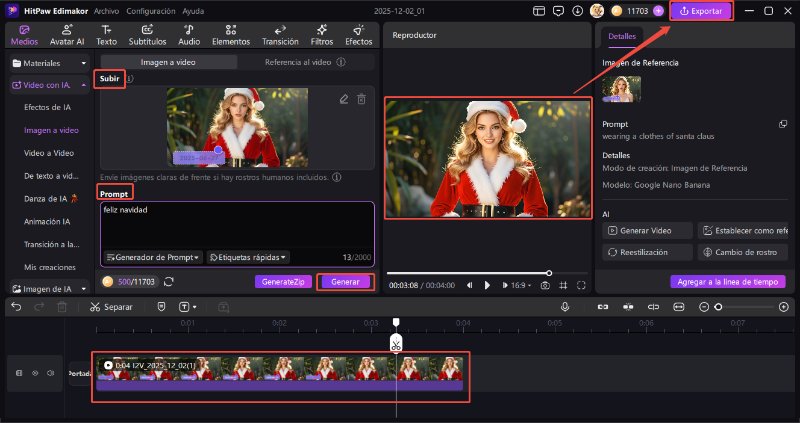800x423 pixels.
Task: Select Efectos de IA
Action: (x=47, y=107)
